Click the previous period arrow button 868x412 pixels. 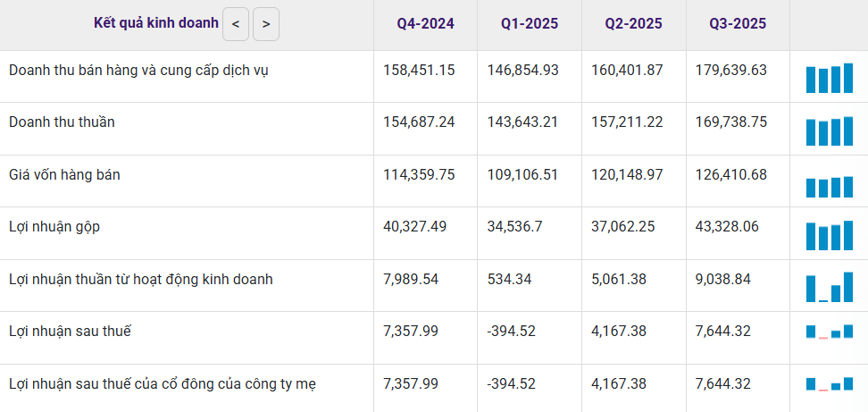tap(235, 24)
